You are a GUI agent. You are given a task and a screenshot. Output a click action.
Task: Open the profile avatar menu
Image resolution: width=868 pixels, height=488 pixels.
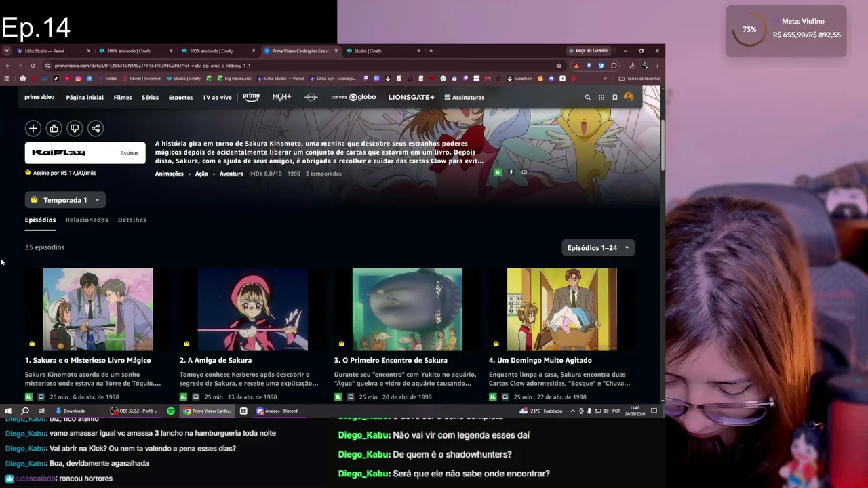coord(629,98)
